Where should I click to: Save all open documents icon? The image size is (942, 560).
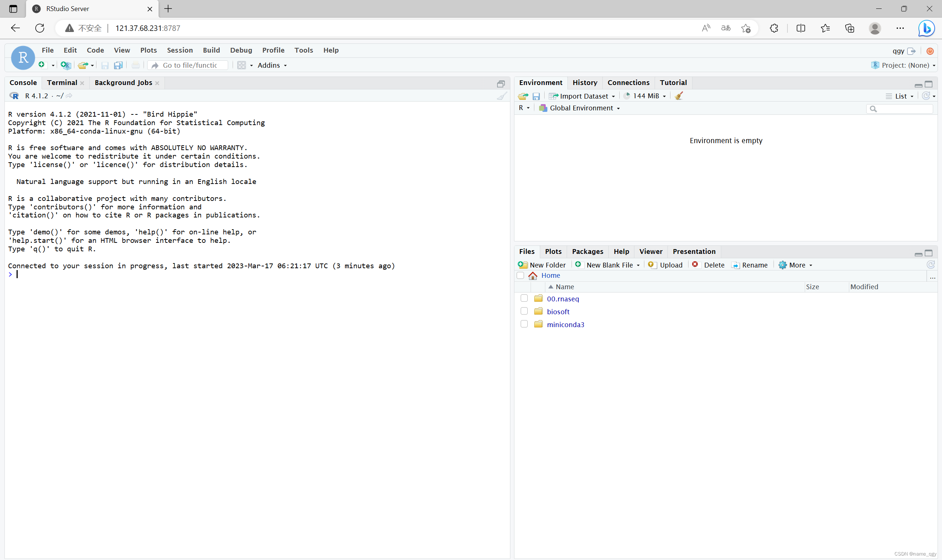(118, 65)
